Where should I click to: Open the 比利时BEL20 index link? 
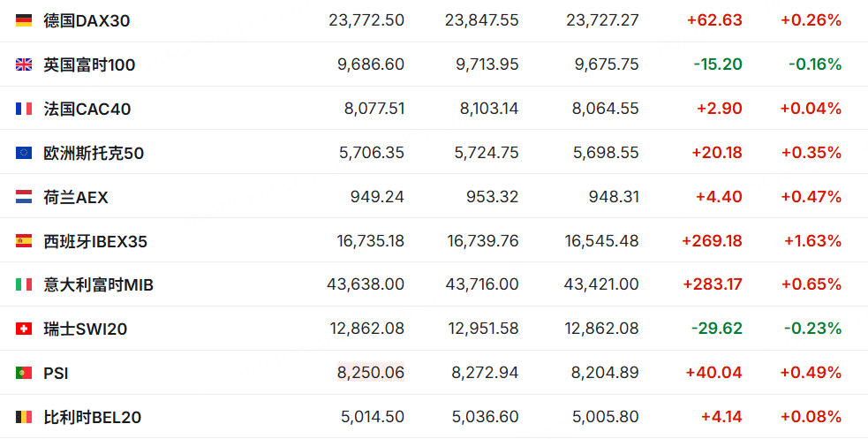tap(93, 418)
